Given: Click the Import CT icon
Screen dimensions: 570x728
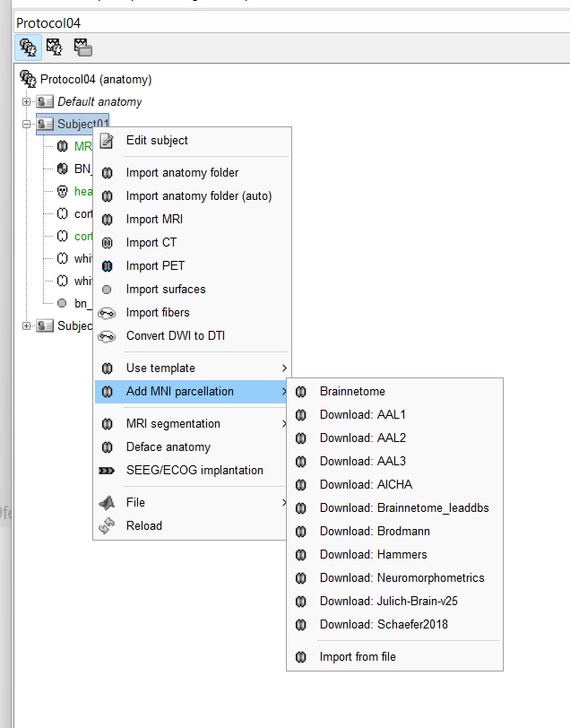Looking at the screenshot, I should point(107,243).
